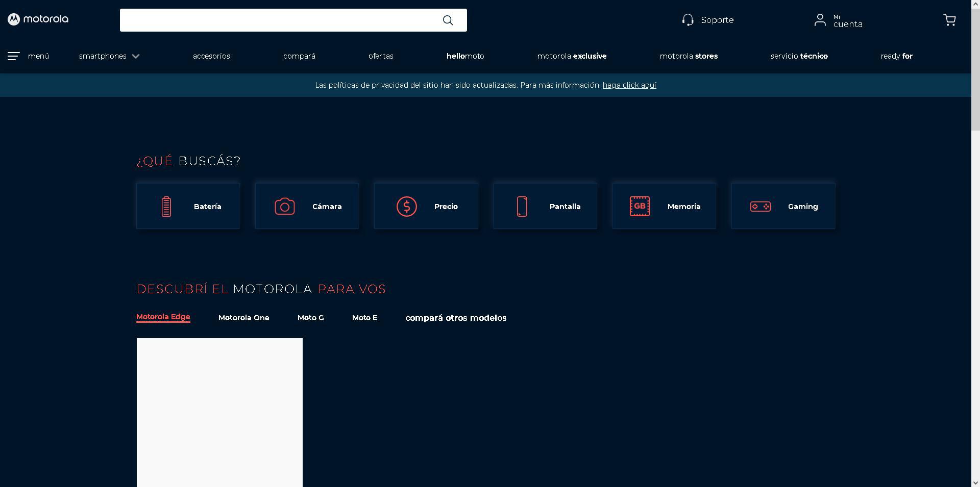Viewport: 980px width, 487px height.
Task: Select the Batería category icon
Action: click(166, 206)
